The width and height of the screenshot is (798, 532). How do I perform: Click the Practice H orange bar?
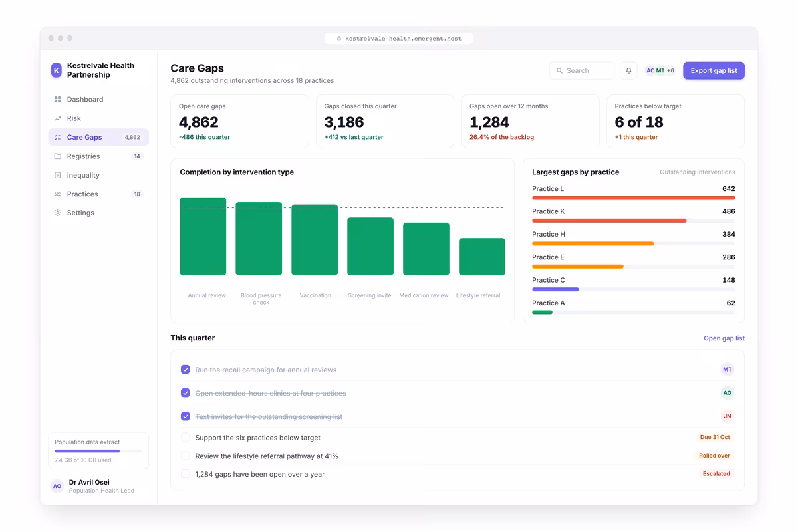tap(593, 244)
